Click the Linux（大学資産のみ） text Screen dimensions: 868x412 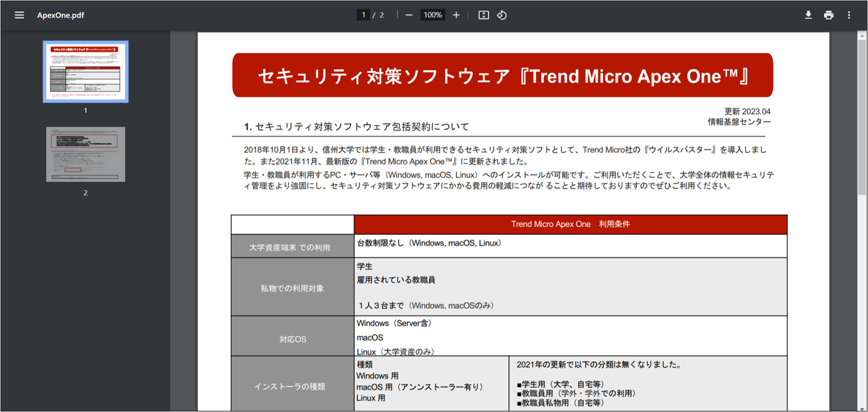click(x=396, y=351)
